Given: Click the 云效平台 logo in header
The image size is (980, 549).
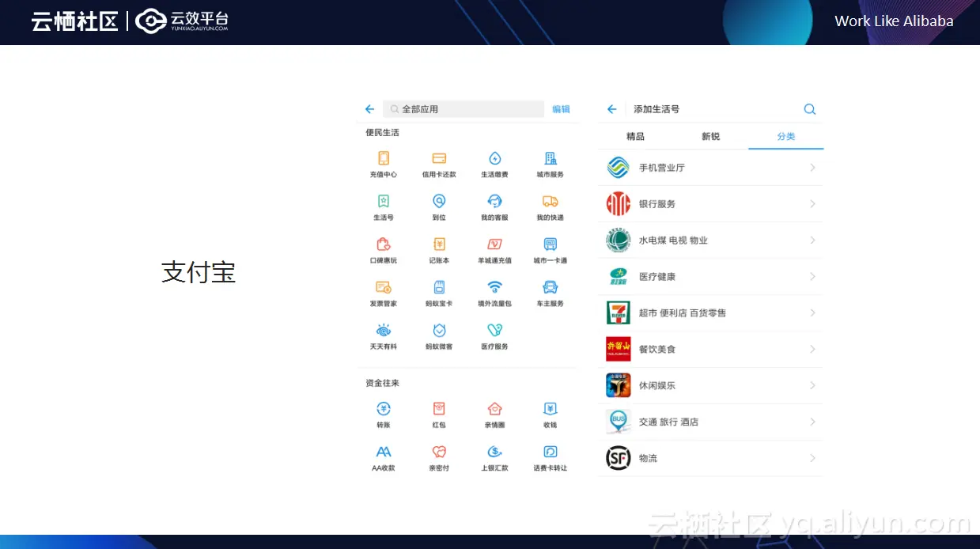Looking at the screenshot, I should pos(182,21).
